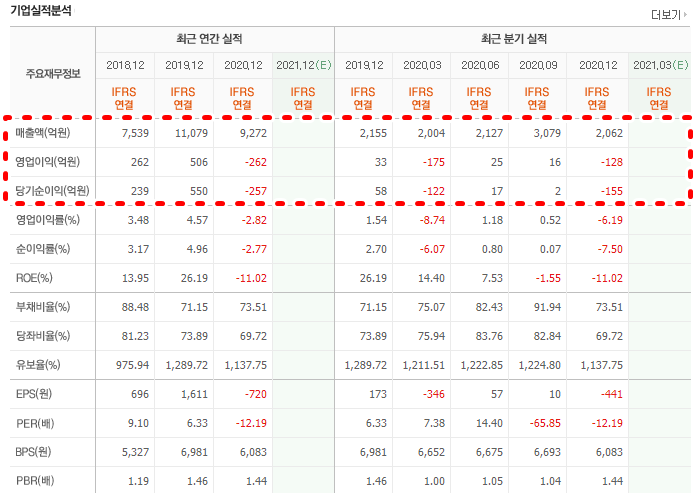The width and height of the screenshot is (696, 493).
Task: Select the -441 EPS value
Action: 612,394
